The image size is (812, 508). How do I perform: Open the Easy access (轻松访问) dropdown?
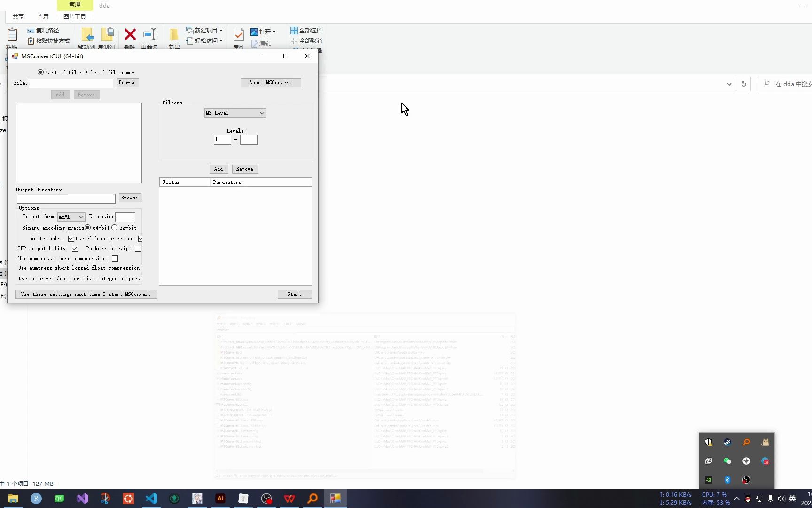204,40
